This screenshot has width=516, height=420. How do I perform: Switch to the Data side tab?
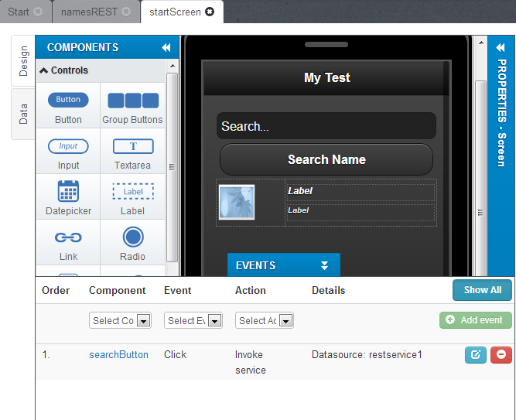[23, 114]
